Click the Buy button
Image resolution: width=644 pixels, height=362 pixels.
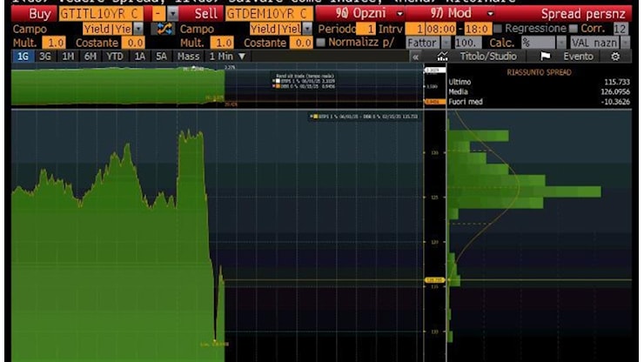click(35, 14)
